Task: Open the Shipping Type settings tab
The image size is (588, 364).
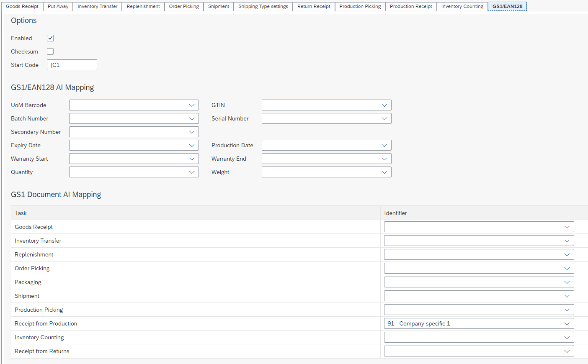Action: 263,6
